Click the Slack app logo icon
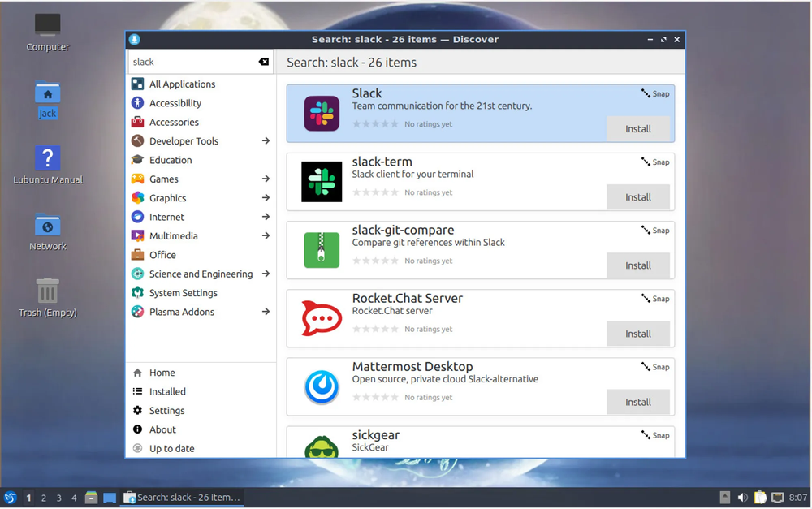The width and height of the screenshot is (812, 509). [x=322, y=114]
